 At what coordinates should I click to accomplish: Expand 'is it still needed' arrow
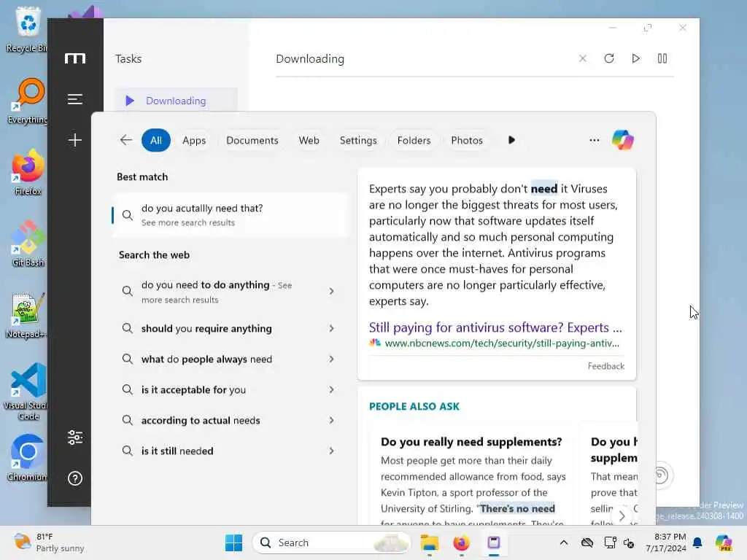coord(332,451)
